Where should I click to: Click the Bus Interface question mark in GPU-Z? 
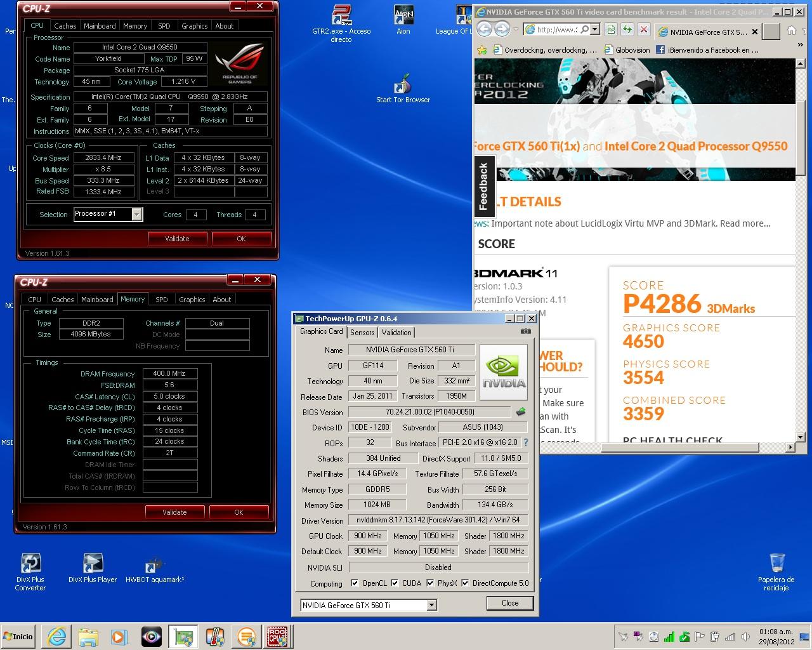pos(525,442)
